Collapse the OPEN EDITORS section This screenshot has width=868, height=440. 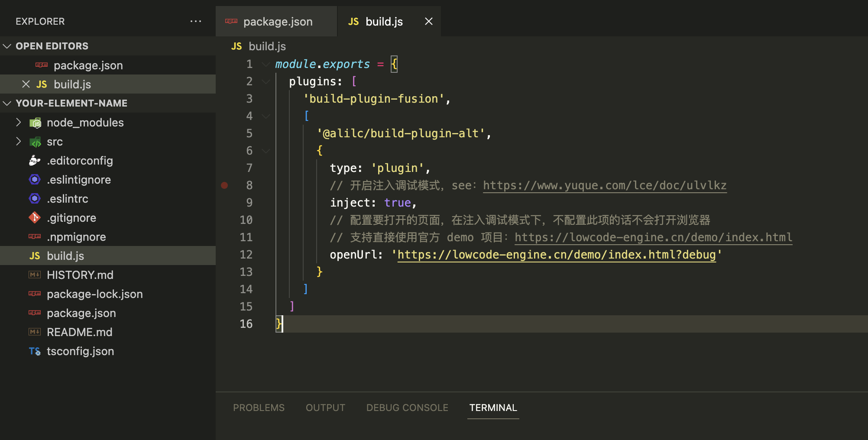pyautogui.click(x=7, y=46)
